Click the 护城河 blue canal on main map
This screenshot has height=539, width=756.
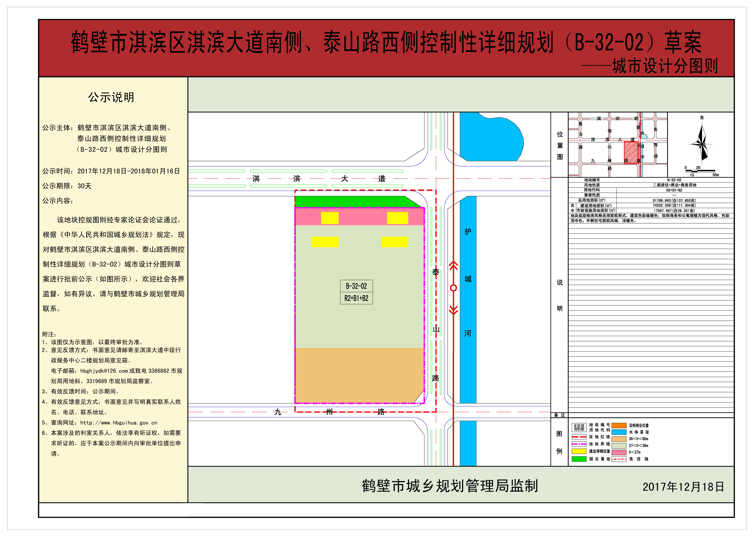[468, 300]
